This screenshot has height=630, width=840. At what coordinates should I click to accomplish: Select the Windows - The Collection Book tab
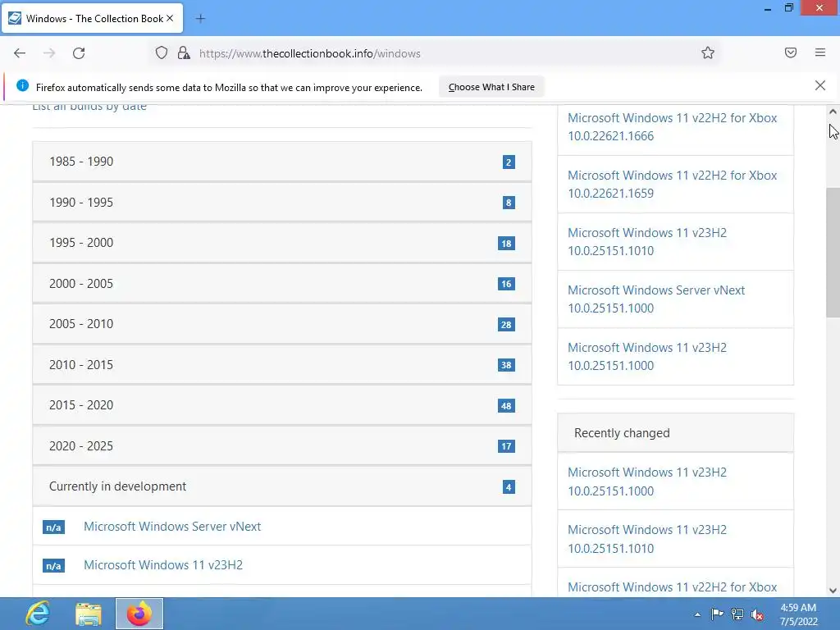93,18
